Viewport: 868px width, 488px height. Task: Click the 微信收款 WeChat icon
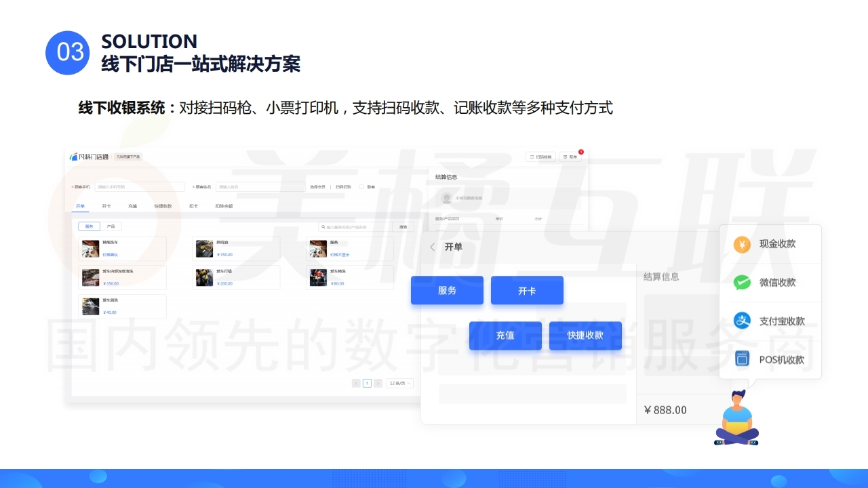pyautogui.click(x=742, y=283)
